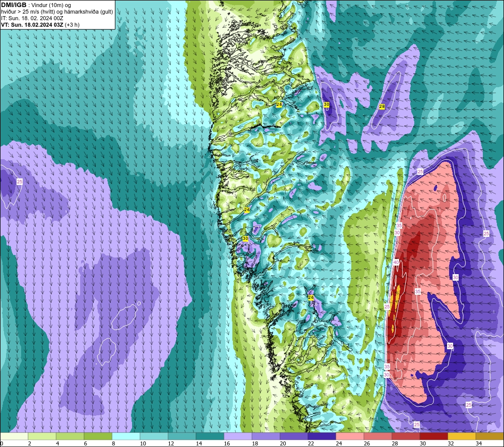
Task: Pick the 28–30 red legend swatch
Action: point(406,436)
